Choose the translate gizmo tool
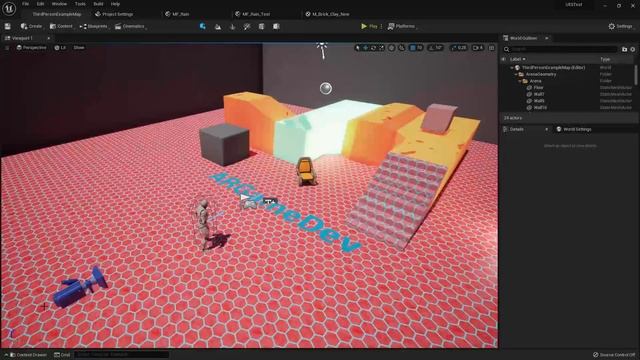 pyautogui.click(x=366, y=48)
